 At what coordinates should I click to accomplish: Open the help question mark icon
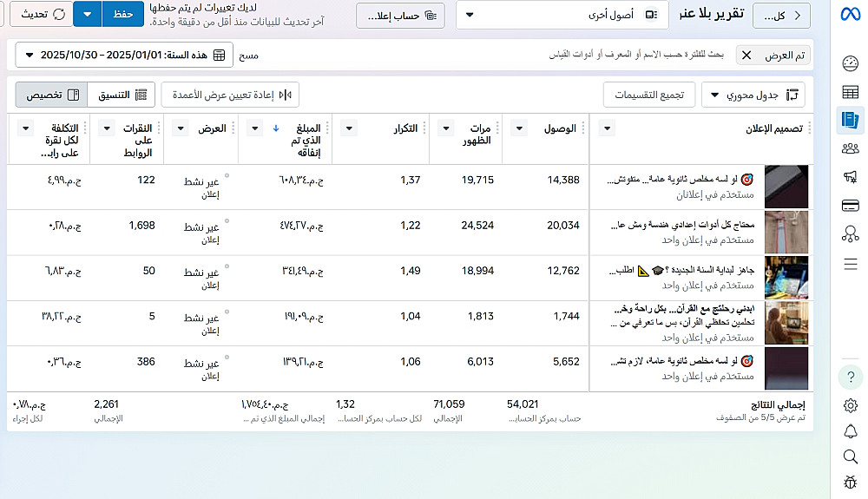[851, 378]
